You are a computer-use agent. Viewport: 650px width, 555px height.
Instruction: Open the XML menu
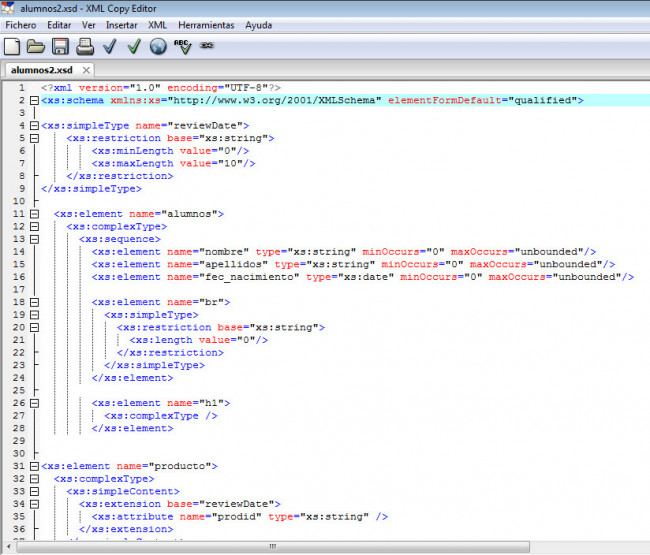coord(158,25)
